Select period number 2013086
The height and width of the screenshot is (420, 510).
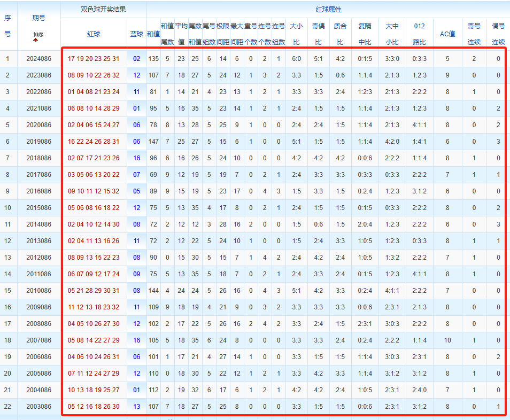coord(38,241)
